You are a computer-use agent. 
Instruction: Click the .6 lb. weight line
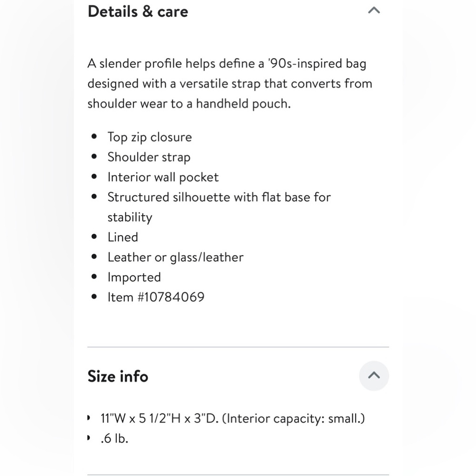[x=114, y=439]
